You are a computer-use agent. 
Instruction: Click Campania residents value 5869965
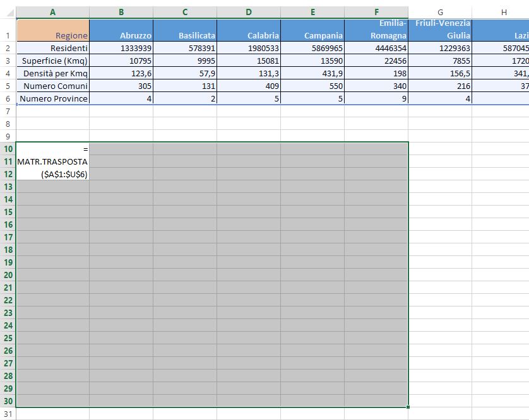click(312, 48)
